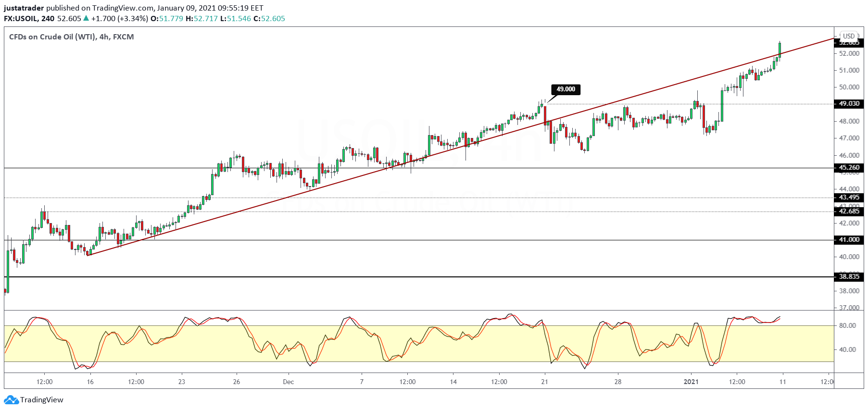
Task: Click the TradingView wordmark text
Action: coord(42,400)
